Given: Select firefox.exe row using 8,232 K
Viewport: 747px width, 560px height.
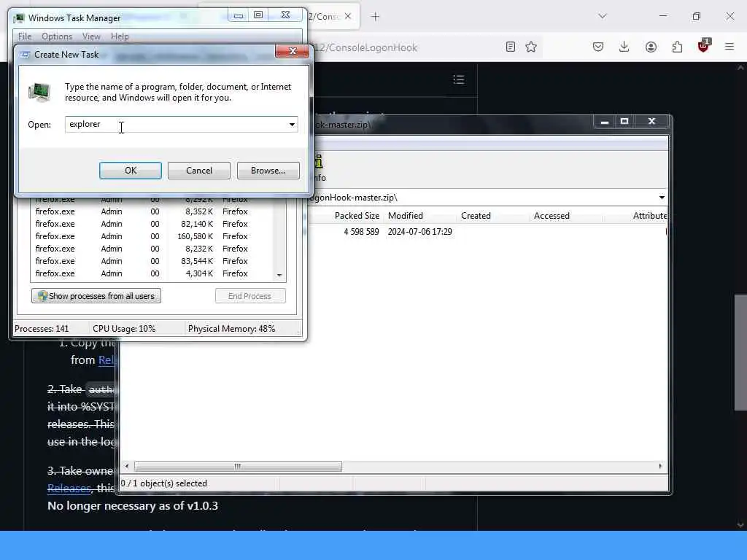Looking at the screenshot, I should click(152, 249).
